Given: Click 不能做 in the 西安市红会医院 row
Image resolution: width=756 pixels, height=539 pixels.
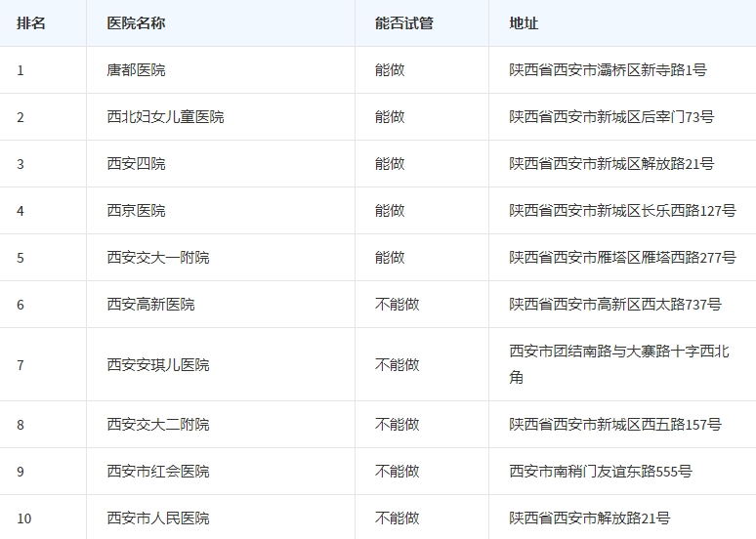Looking at the screenshot, I should [398, 471].
